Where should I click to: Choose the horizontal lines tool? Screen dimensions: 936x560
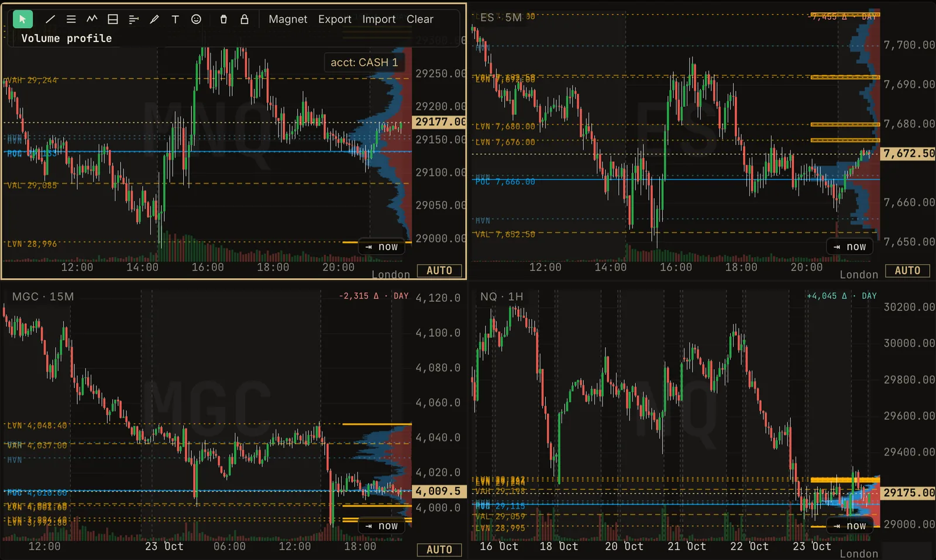click(x=71, y=19)
